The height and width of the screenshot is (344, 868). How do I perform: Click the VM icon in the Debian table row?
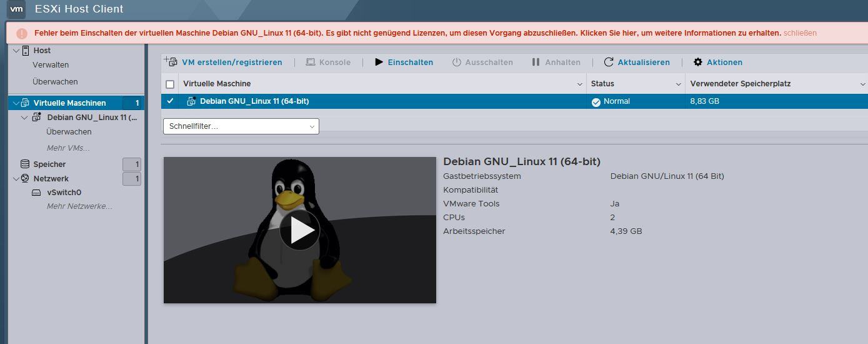[x=191, y=101]
